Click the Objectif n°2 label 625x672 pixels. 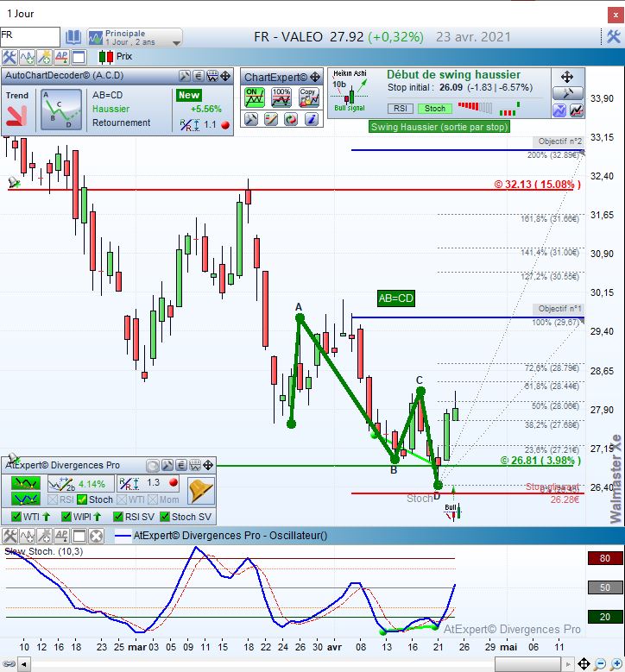pyautogui.click(x=559, y=141)
